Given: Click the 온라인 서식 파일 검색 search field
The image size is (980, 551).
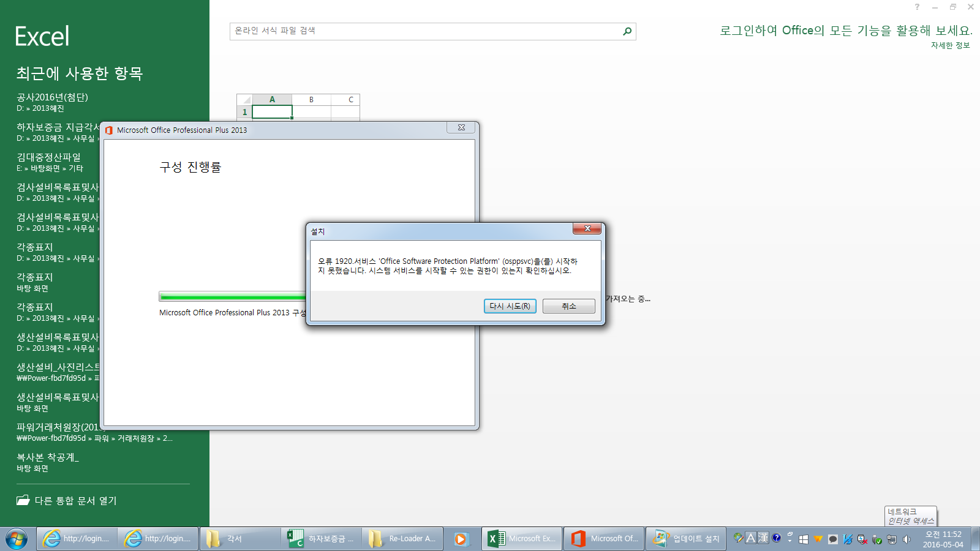Looking at the screenshot, I should 426,31.
